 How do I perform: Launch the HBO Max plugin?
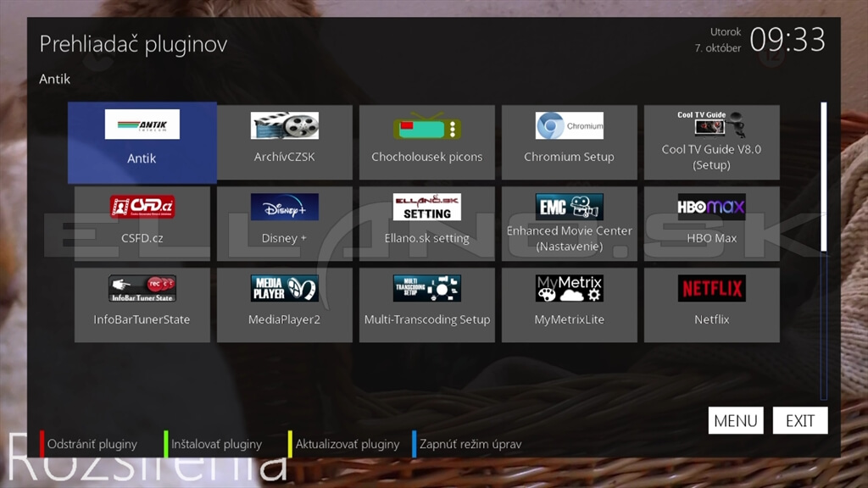click(711, 224)
